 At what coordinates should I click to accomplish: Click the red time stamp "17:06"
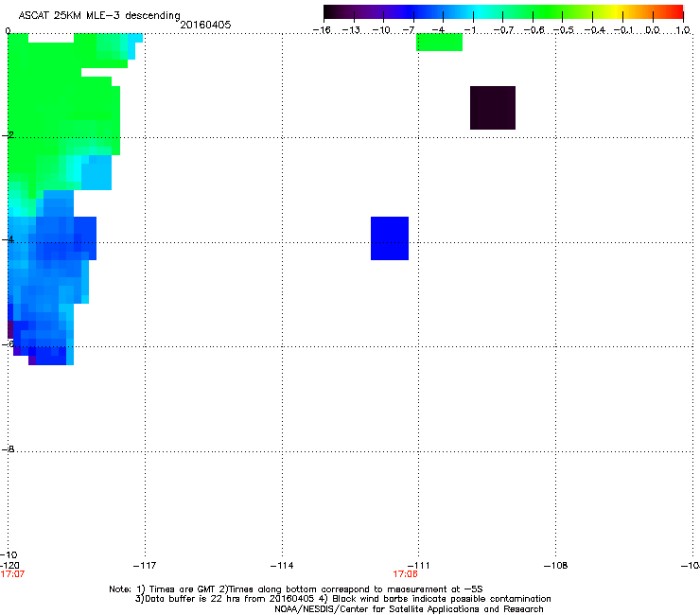pyautogui.click(x=406, y=574)
